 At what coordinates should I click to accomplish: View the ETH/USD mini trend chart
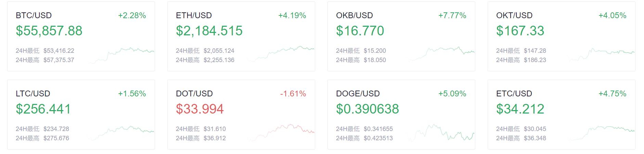(281, 54)
